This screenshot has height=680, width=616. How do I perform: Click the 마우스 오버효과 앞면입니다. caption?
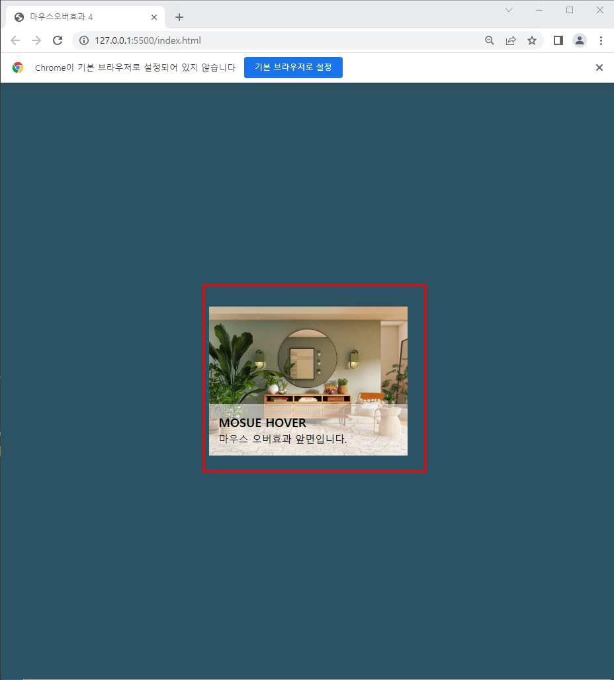[283, 439]
